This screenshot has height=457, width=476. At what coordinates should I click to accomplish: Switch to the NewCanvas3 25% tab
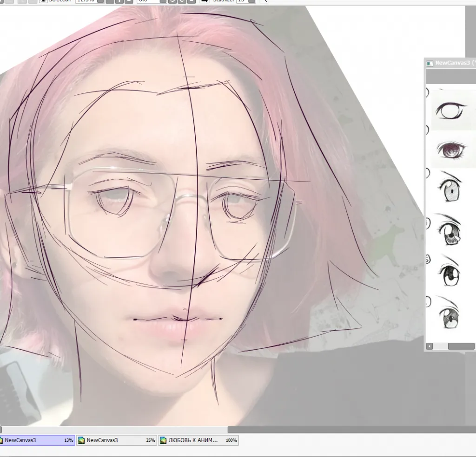point(116,440)
